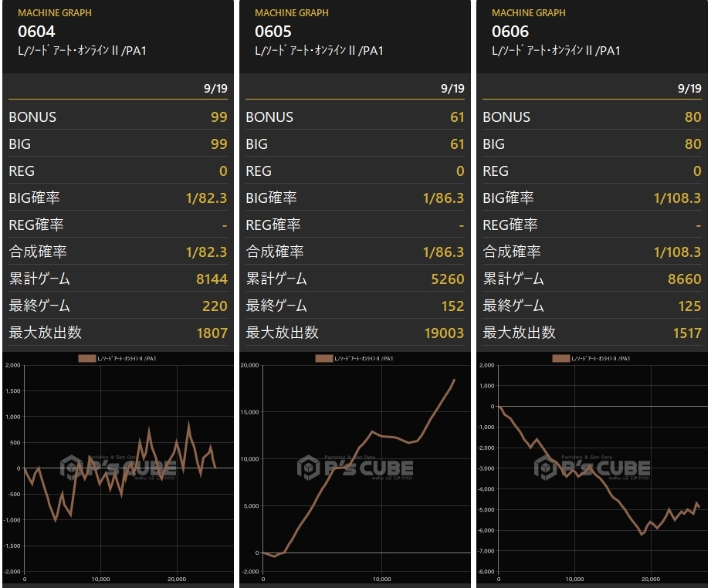Screen dimensions: 711x588
Task: Click the 9/19 date on machine 0606
Action: point(689,89)
